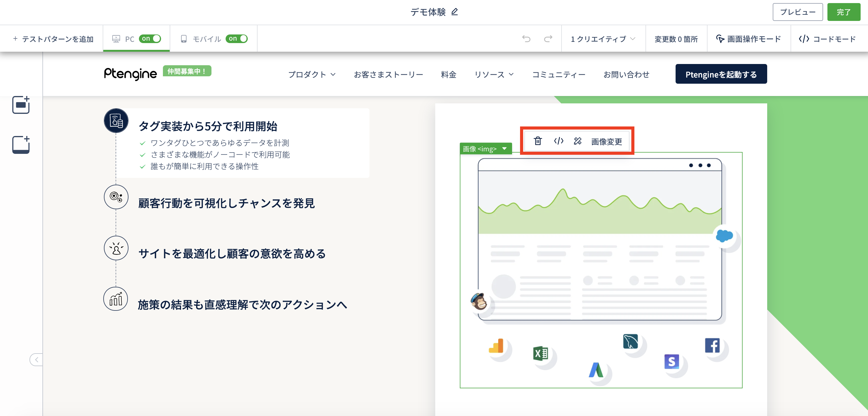Viewport: 868px width, 416px height.
Task: Expand the プロダクト navigation menu
Action: tap(312, 74)
